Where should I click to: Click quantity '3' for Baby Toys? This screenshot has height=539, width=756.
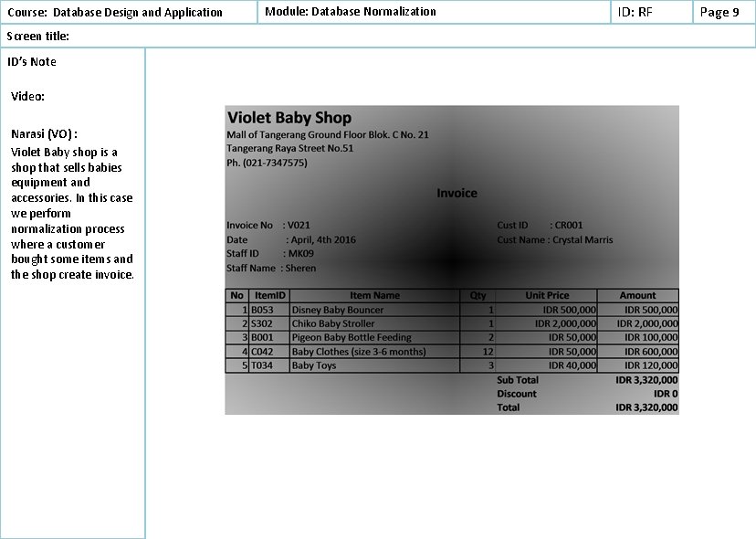(491, 365)
